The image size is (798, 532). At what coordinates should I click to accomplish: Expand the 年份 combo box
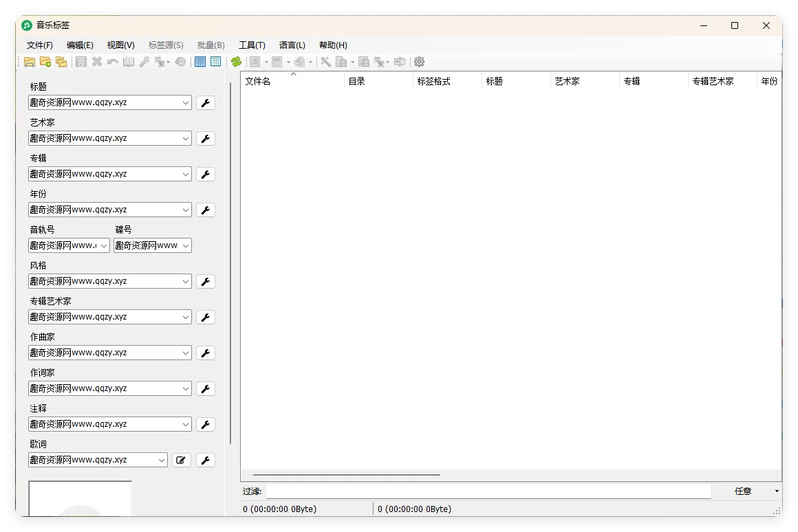186,210
